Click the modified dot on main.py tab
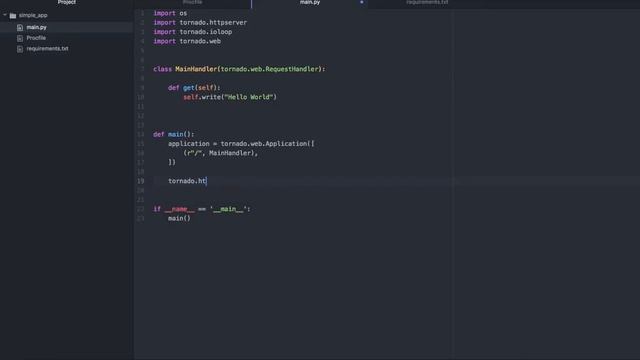 coord(362,2)
